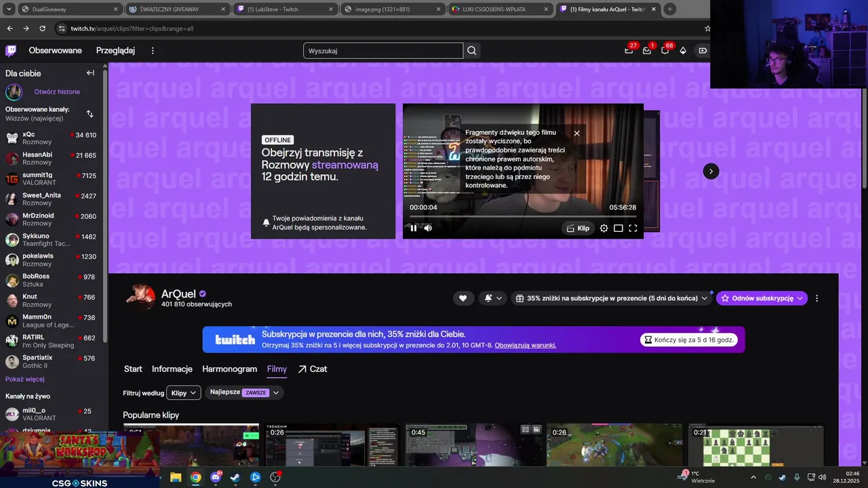
Task: Seek on the video progress bar
Action: (x=523, y=217)
